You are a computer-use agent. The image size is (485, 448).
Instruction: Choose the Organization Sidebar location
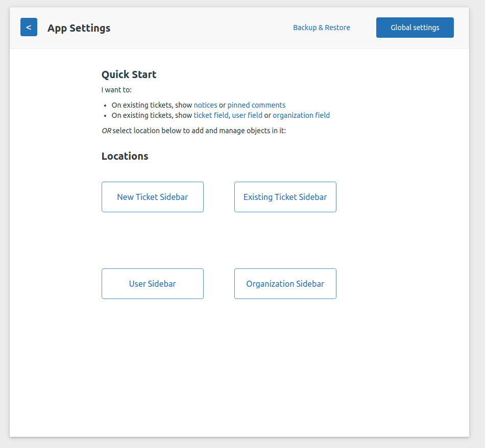285,284
